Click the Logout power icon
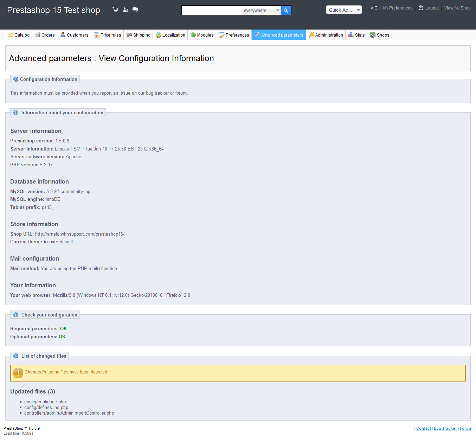Viewport: 476px width, 448px height. click(x=421, y=8)
